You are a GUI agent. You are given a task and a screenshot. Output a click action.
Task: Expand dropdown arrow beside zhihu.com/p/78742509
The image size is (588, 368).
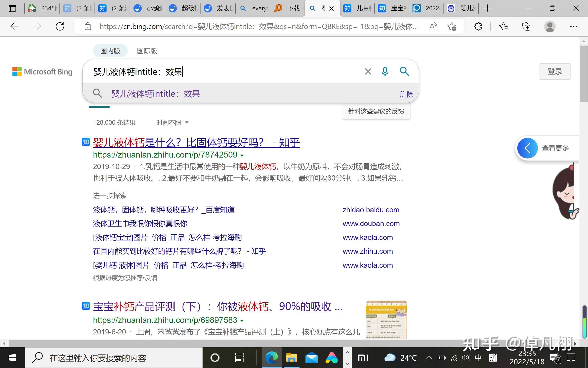pos(242,155)
